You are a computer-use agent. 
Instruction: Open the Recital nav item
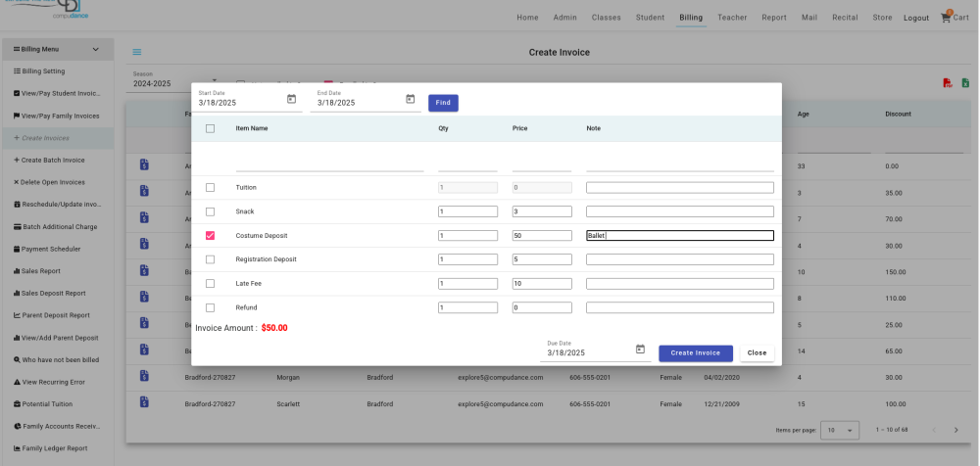click(x=845, y=18)
